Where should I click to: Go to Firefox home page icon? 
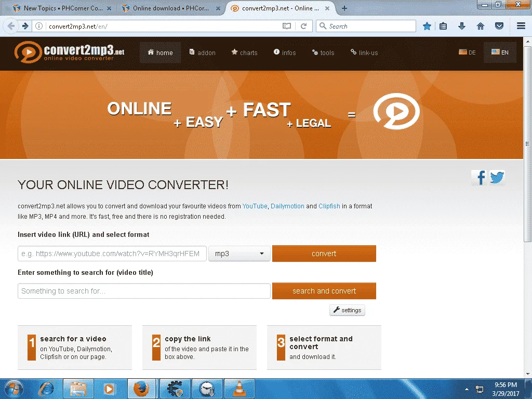coord(481,26)
